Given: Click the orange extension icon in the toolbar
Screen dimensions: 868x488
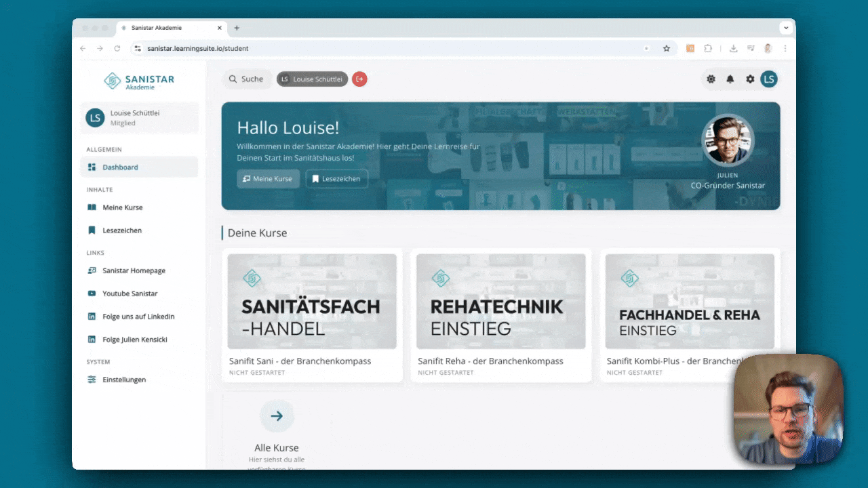Looking at the screenshot, I should (x=690, y=49).
